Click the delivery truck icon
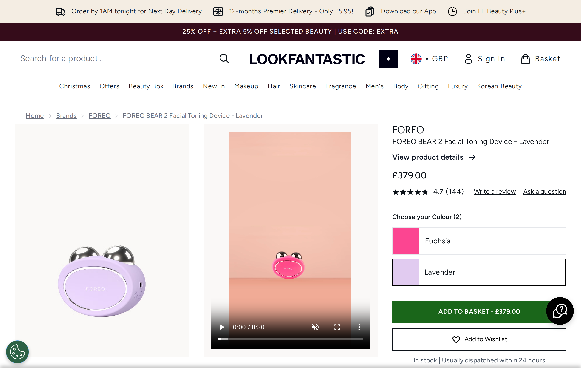The height and width of the screenshot is (368, 588). click(x=60, y=11)
